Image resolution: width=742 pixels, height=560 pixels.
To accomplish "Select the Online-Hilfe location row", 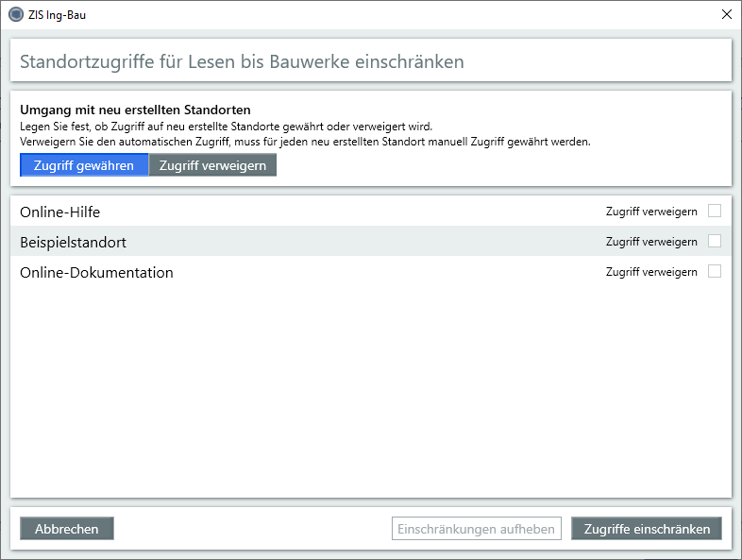I will tap(60, 212).
